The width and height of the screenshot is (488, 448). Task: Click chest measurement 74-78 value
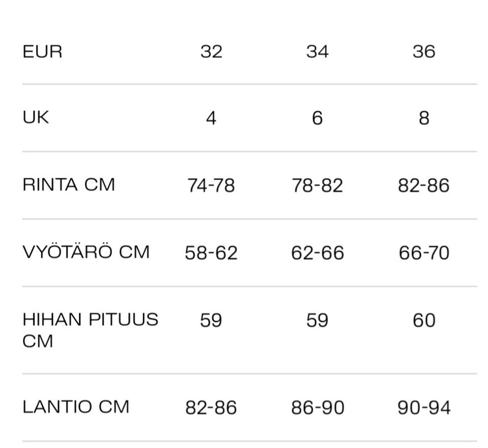[x=211, y=186]
